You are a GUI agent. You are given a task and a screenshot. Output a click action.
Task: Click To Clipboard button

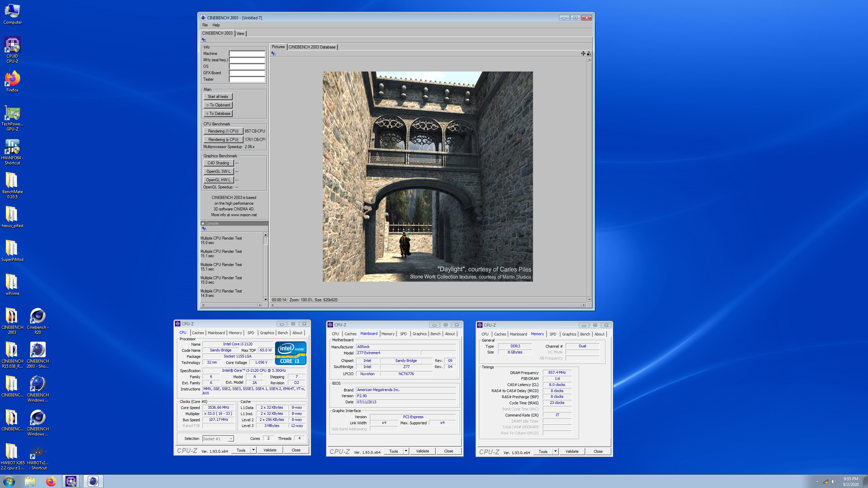(x=218, y=105)
